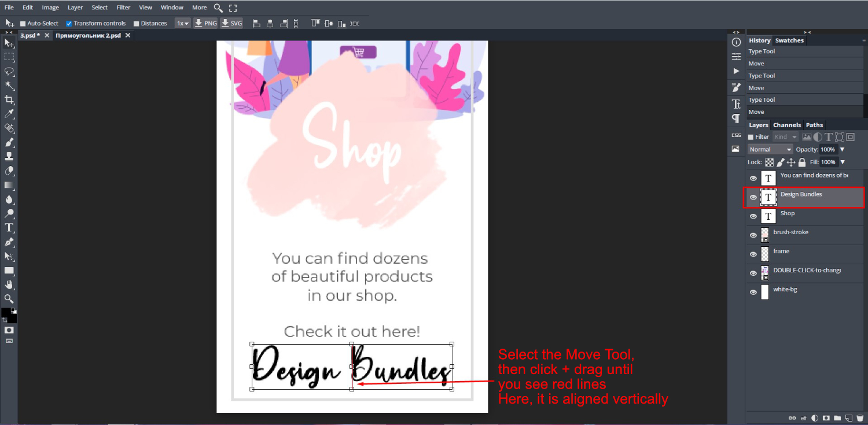This screenshot has width=868, height=425.
Task: Open the Character panel icon
Action: (x=736, y=104)
